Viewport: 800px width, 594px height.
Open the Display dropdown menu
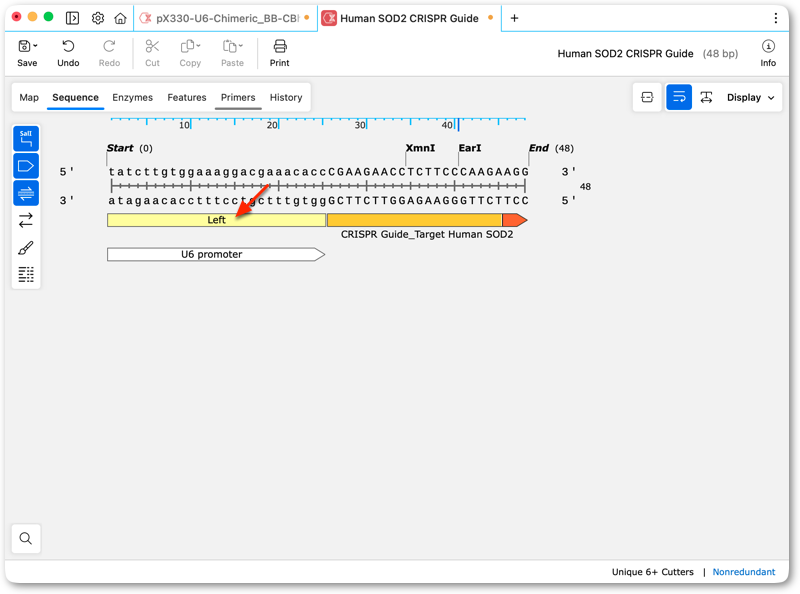click(751, 97)
